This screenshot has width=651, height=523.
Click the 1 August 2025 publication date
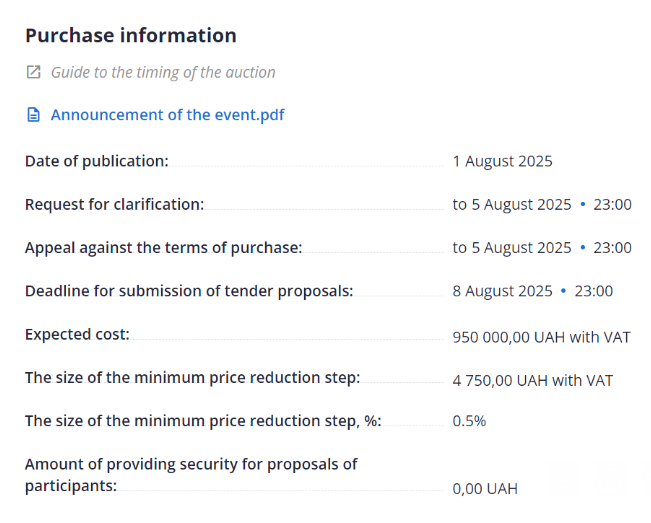(x=502, y=161)
